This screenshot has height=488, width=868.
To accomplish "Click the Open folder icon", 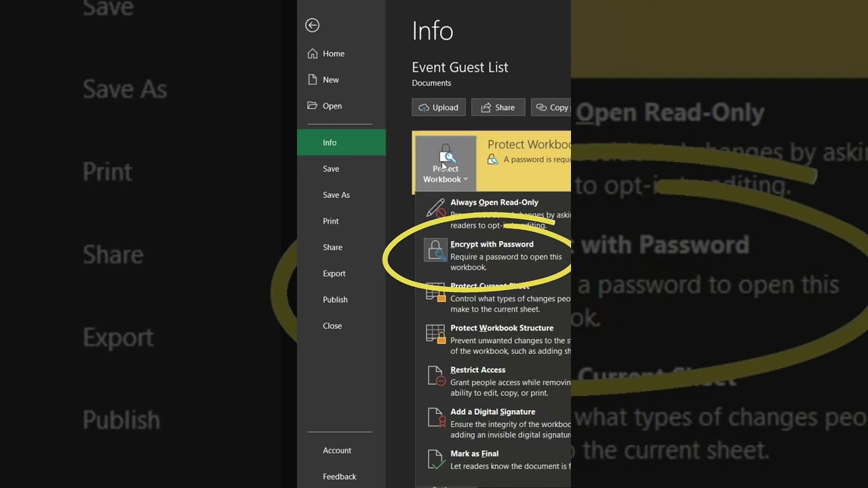I will 312,106.
